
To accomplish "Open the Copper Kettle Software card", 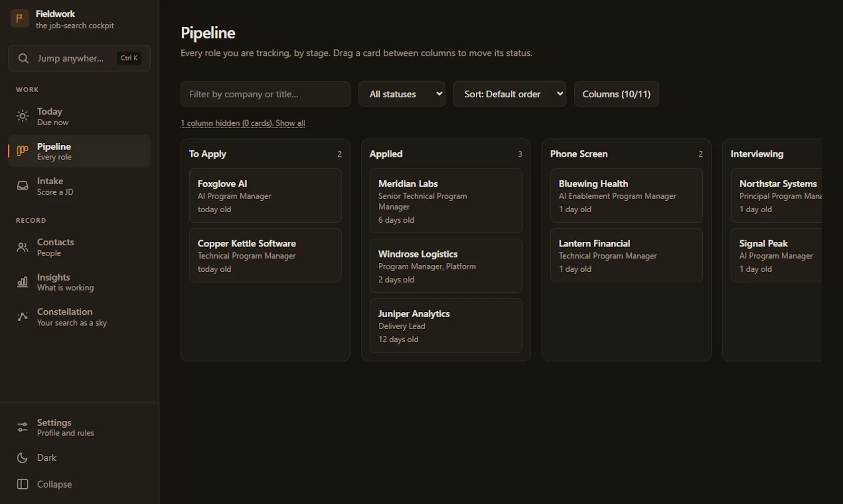I will pyautogui.click(x=266, y=255).
